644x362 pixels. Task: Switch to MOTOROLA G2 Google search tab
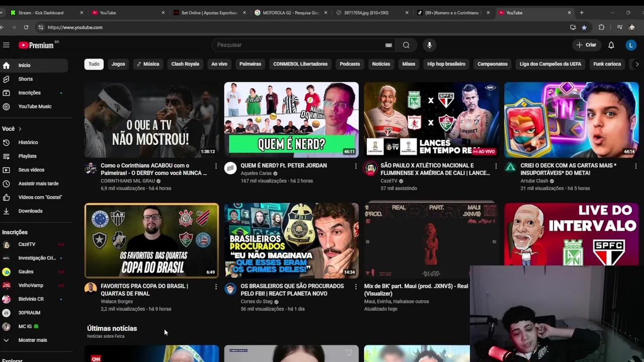click(x=291, y=13)
